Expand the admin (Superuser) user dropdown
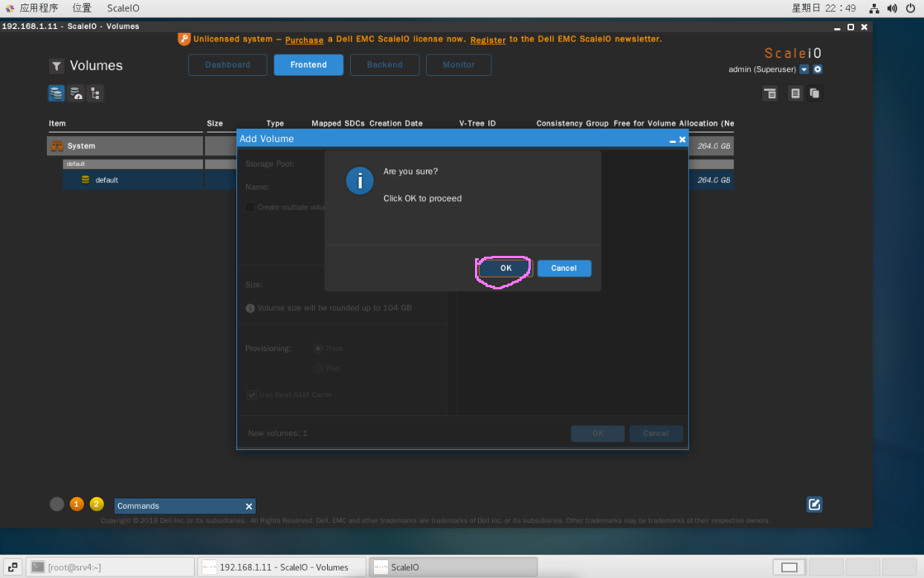Image resolution: width=924 pixels, height=578 pixels. coord(804,69)
